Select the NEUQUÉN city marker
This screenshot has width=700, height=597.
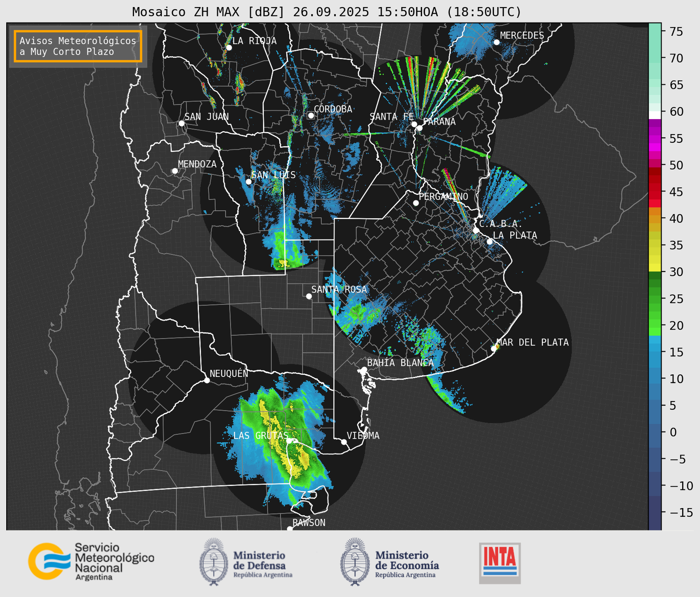207,380
